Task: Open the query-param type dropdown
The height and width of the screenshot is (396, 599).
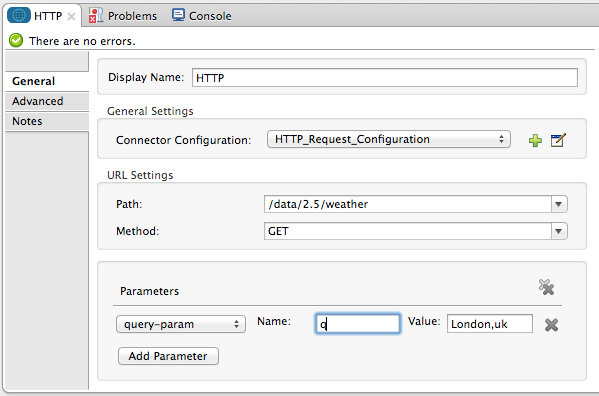Action: (x=181, y=324)
